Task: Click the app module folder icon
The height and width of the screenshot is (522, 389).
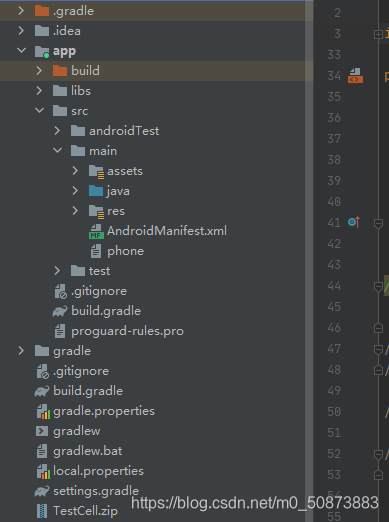Action: point(42,51)
